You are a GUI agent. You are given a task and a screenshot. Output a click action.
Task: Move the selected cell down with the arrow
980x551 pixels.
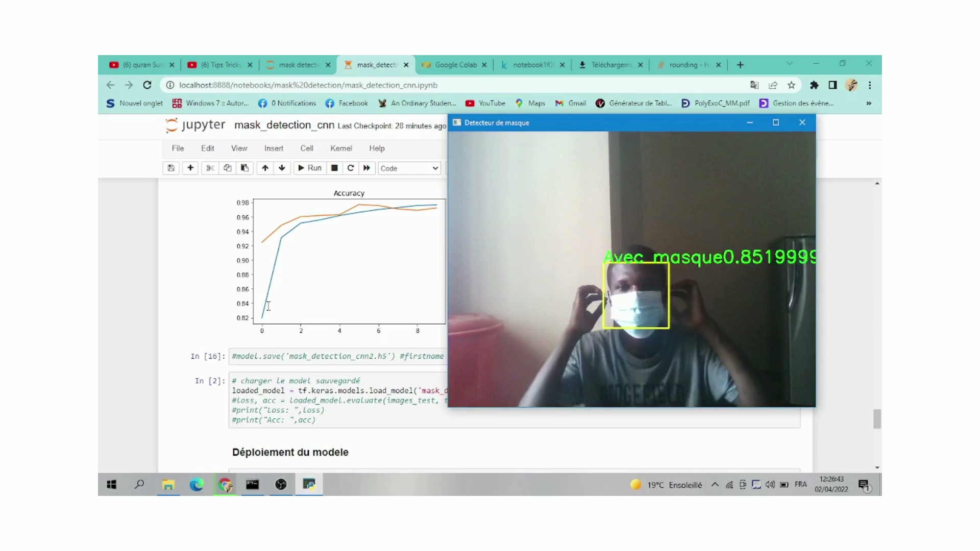coord(282,168)
